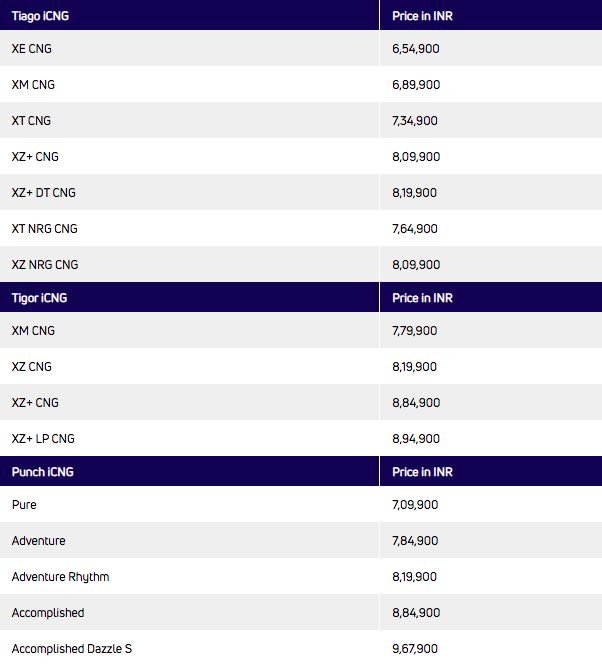Click the Punch iCNG section header
The image size is (602, 670).
(x=41, y=471)
